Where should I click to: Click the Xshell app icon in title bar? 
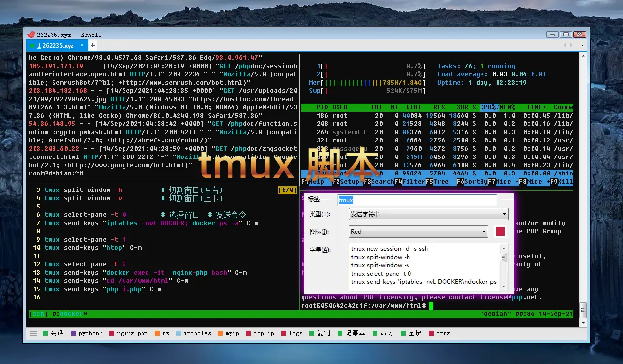32,35
